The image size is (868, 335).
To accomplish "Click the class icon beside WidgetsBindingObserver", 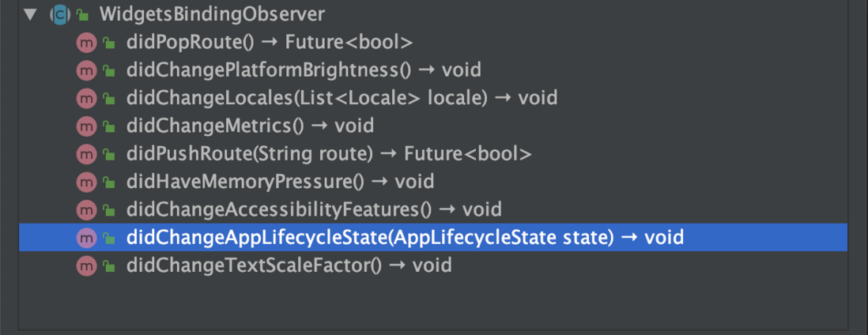I will [x=60, y=14].
